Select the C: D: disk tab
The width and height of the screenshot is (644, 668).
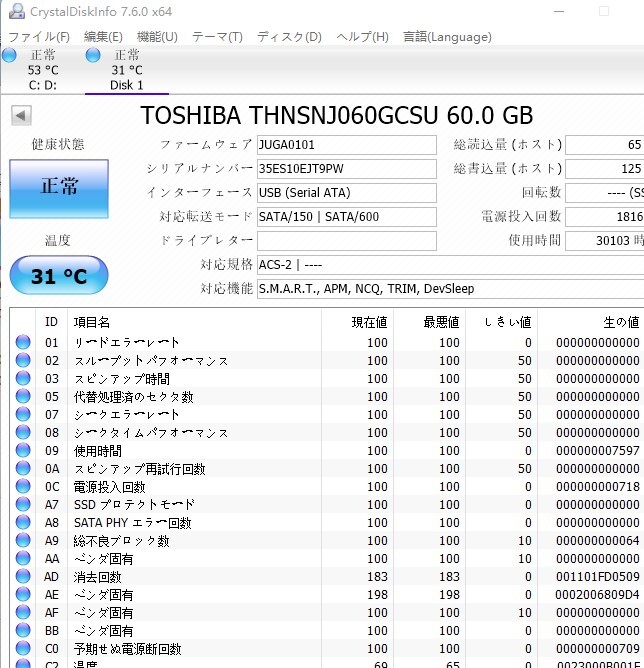(43, 70)
